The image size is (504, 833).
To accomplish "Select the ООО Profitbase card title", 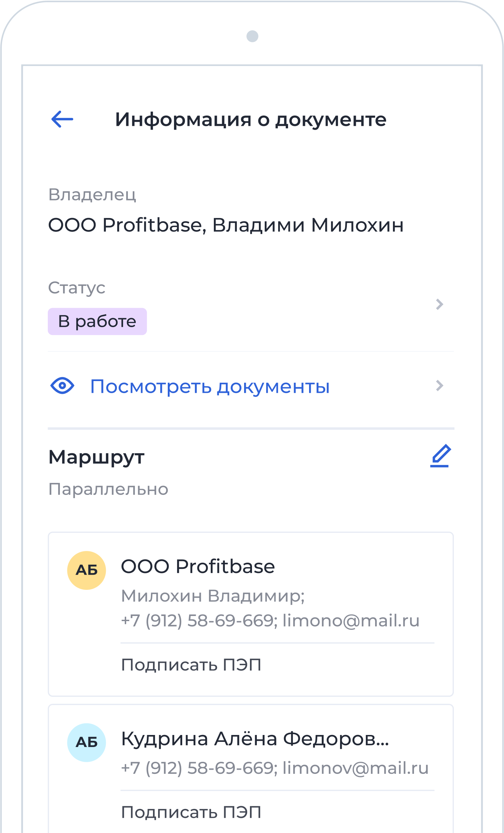I will click(x=198, y=566).
